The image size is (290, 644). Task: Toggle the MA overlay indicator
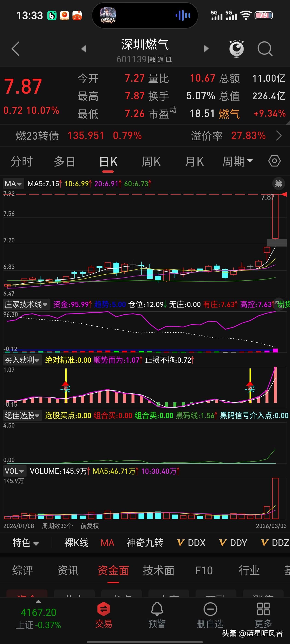pyautogui.click(x=107, y=543)
